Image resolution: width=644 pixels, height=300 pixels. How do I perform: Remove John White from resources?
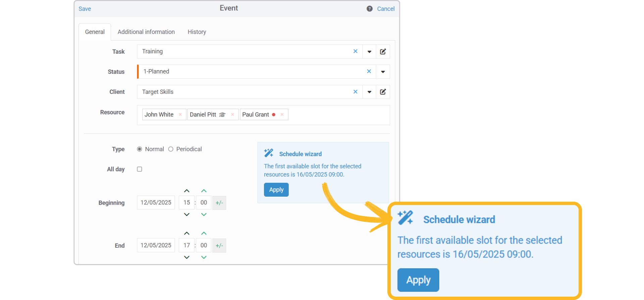pos(180,114)
